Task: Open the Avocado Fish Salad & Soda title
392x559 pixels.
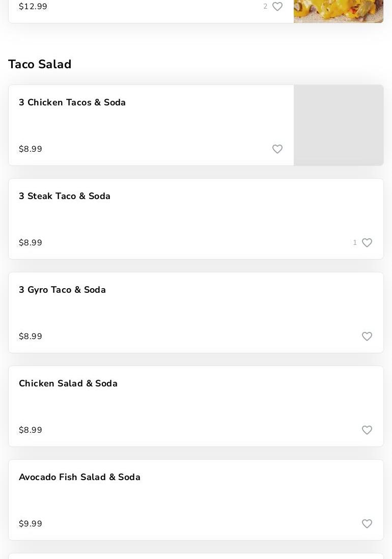Action: 79,477
